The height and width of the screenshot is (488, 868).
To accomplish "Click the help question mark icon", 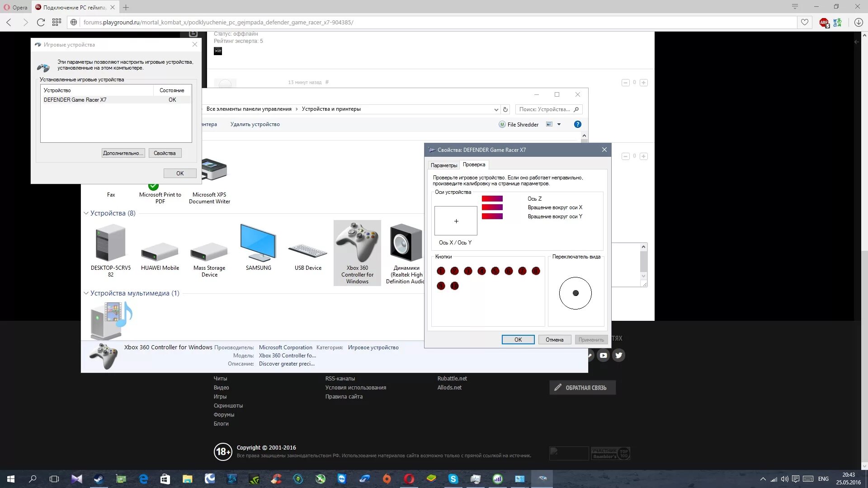I will point(577,124).
